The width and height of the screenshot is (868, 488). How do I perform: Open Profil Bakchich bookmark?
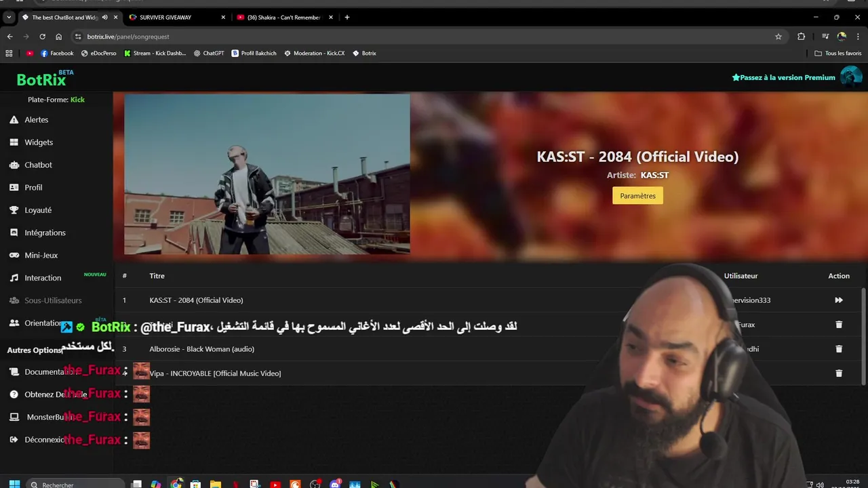(x=254, y=53)
